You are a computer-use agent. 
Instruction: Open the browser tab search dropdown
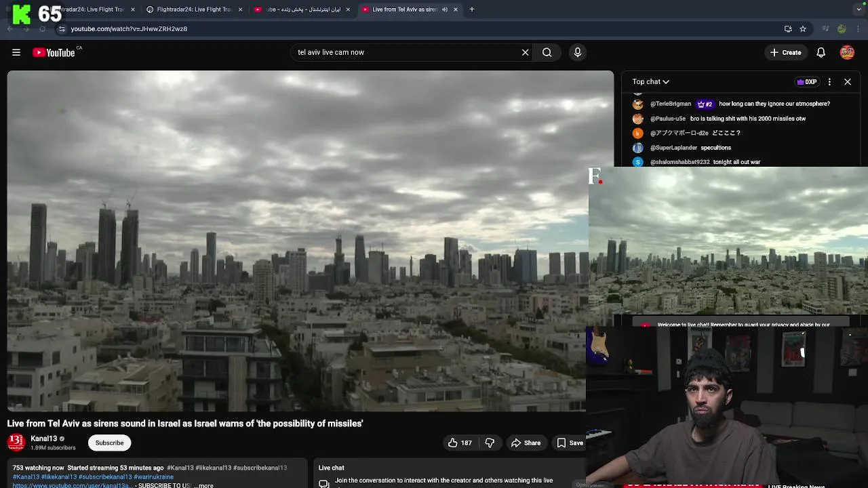pos(859,9)
